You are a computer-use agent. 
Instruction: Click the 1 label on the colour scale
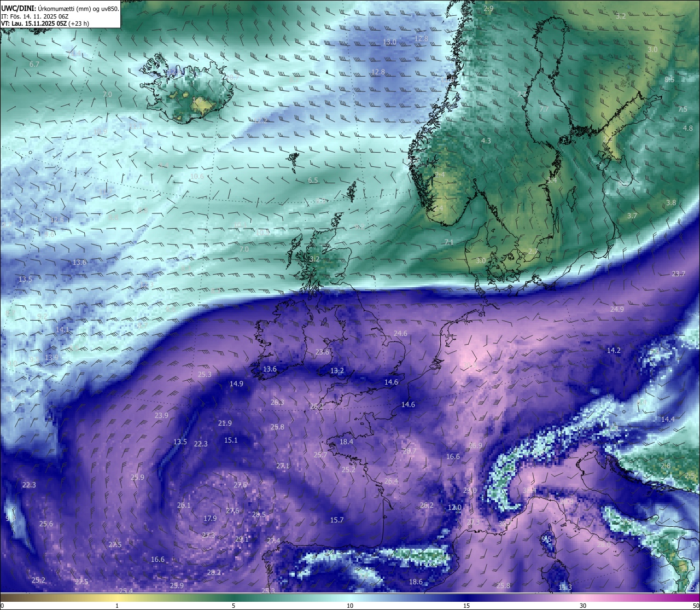tap(117, 606)
